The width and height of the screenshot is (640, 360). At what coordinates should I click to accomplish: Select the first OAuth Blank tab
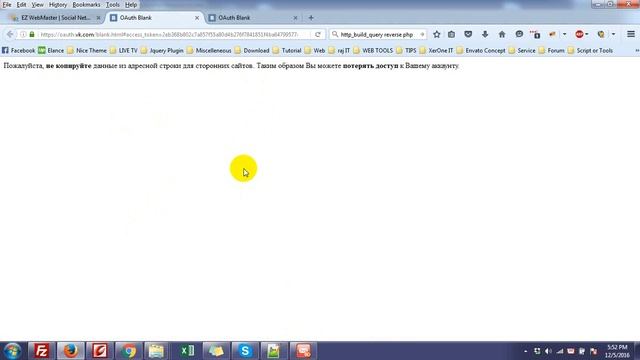[x=153, y=18]
